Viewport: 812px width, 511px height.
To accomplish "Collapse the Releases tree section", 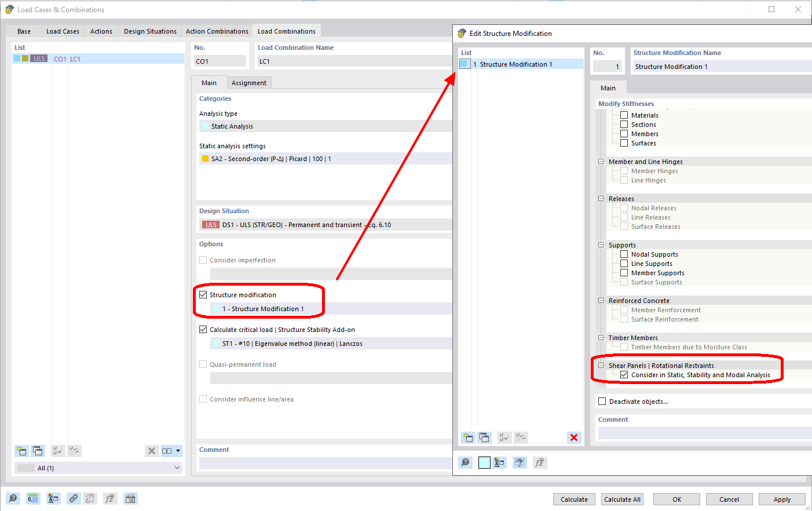I will (601, 198).
